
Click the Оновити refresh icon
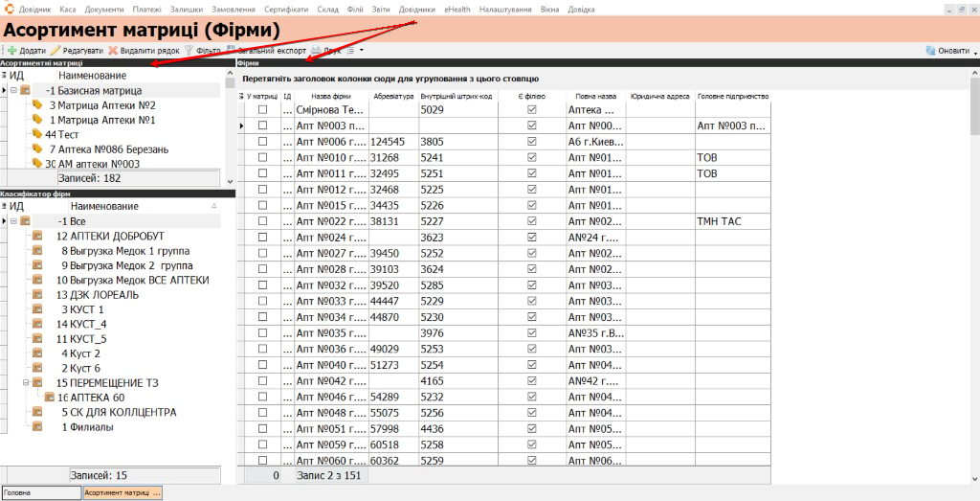click(x=930, y=51)
